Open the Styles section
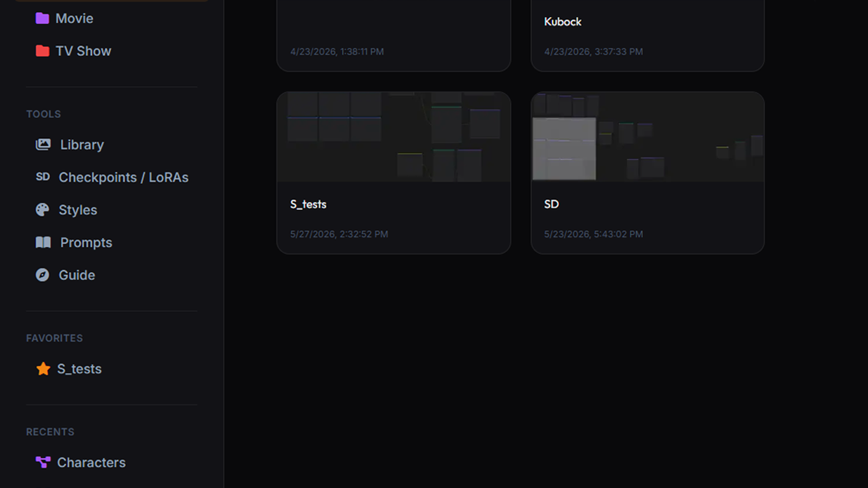This screenshot has height=488, width=868. [x=78, y=210]
